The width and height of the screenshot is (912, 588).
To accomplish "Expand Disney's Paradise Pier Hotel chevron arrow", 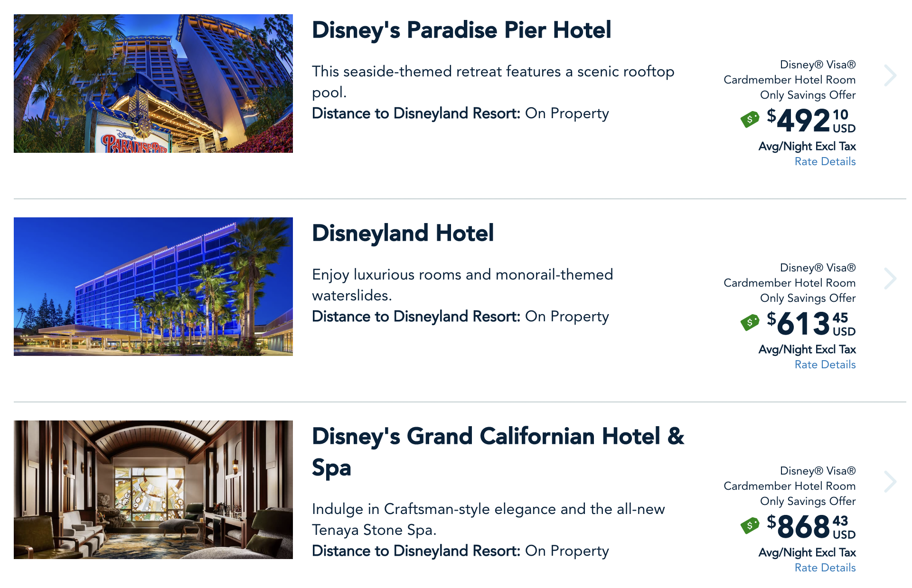I will coord(890,75).
